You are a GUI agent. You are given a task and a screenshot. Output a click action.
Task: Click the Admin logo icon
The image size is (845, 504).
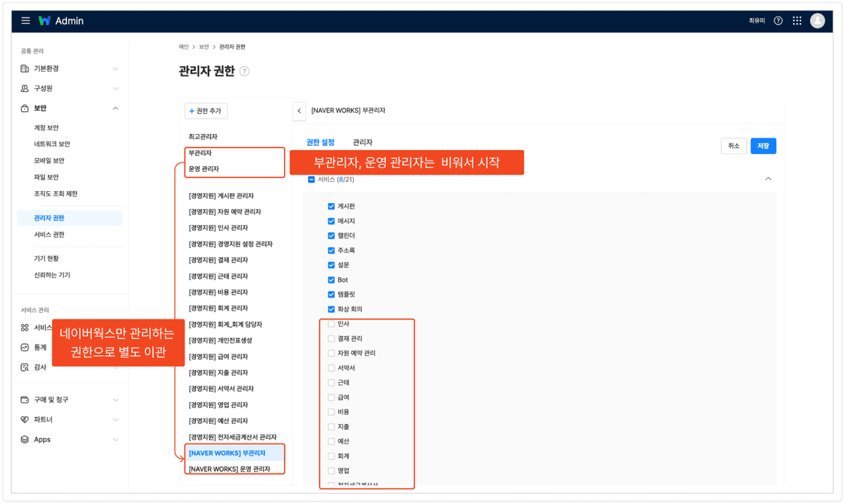pos(44,21)
